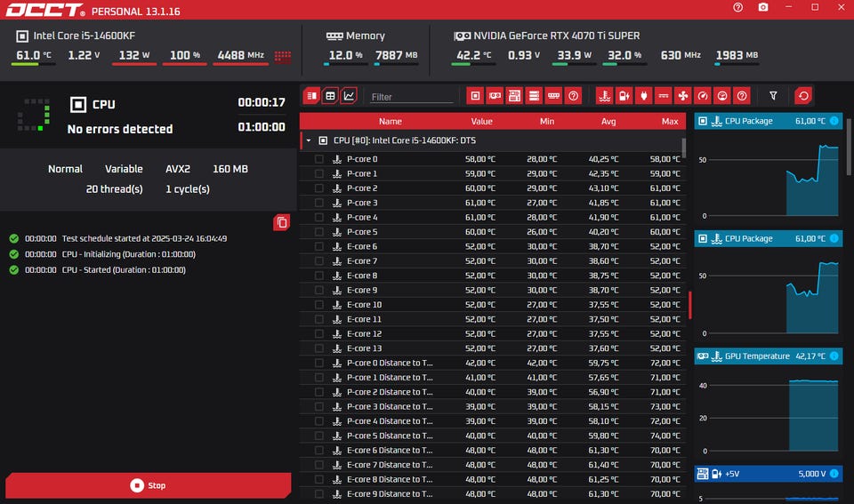The image size is (854, 504).
Task: Show only clock frequency sensors via gauge icon
Action: (x=703, y=96)
